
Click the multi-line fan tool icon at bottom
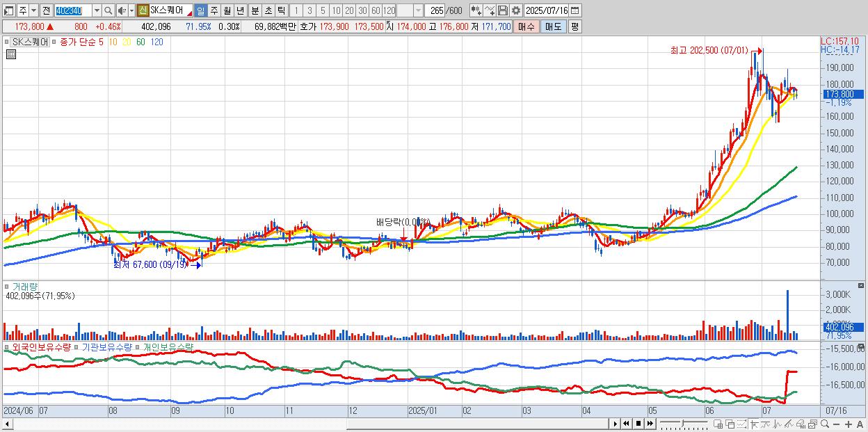789,424
